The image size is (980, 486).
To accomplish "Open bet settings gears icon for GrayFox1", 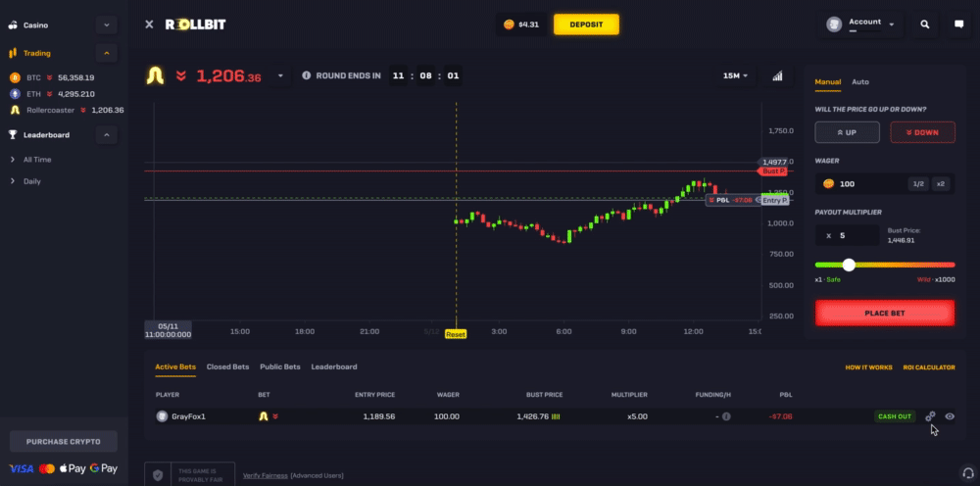I will click(x=931, y=416).
